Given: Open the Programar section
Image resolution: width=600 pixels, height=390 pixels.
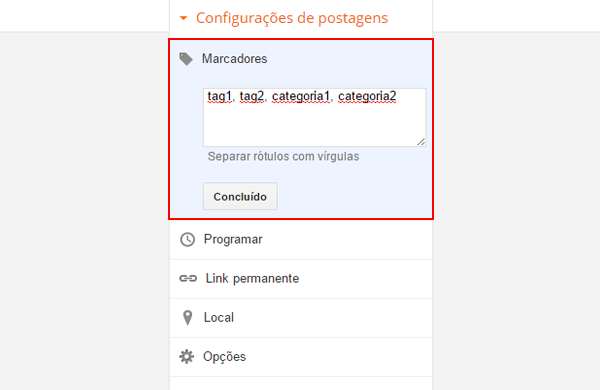Looking at the screenshot, I should tap(301, 240).
